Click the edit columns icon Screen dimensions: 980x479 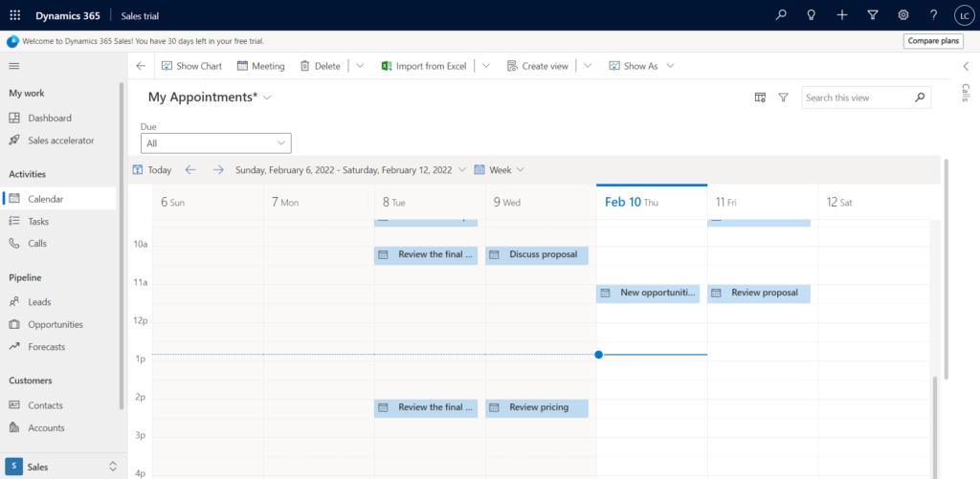pyautogui.click(x=760, y=98)
